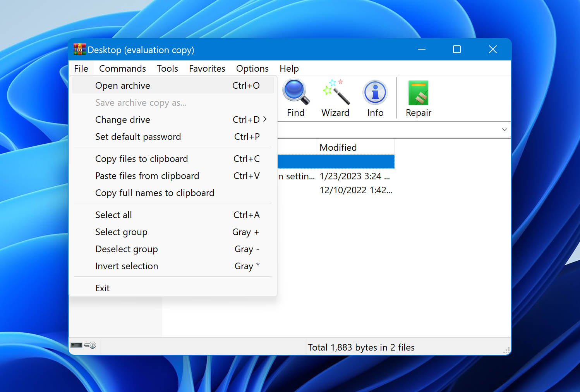This screenshot has width=580, height=392.
Task: Click the key password icon in status bar
Action: click(x=90, y=345)
